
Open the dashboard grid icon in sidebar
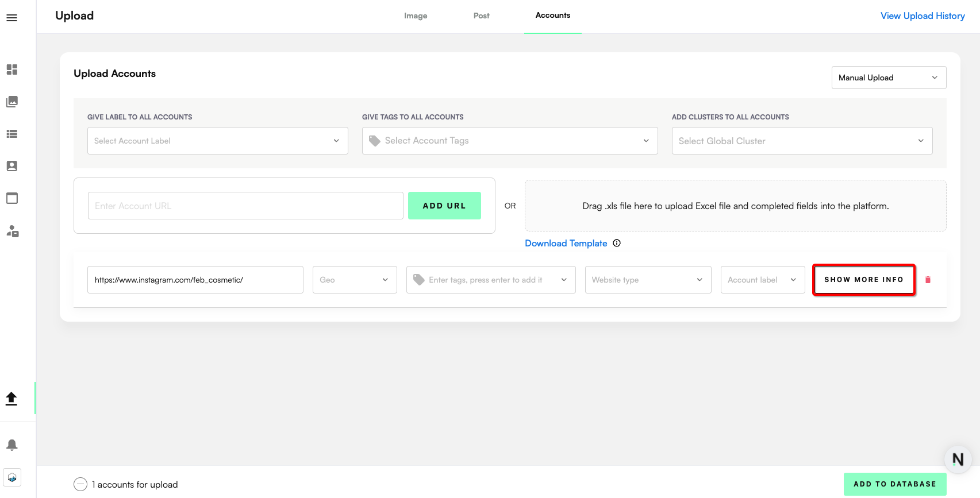(12, 70)
